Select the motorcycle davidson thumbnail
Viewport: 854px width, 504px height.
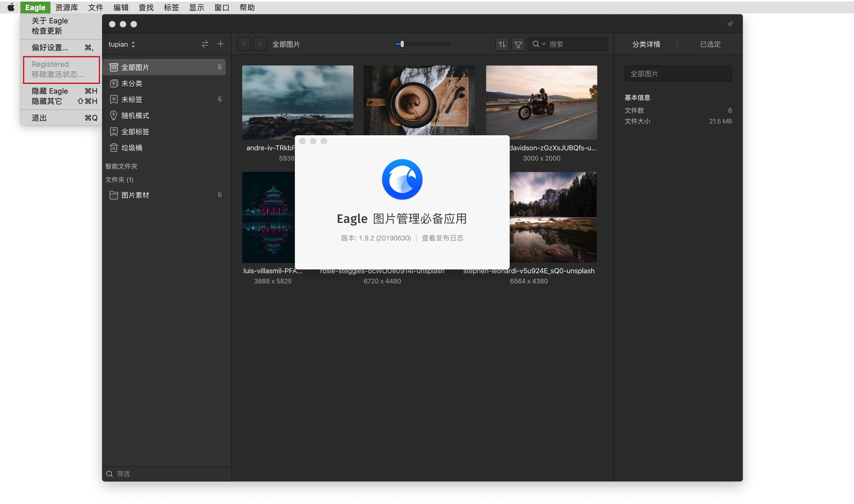point(541,102)
